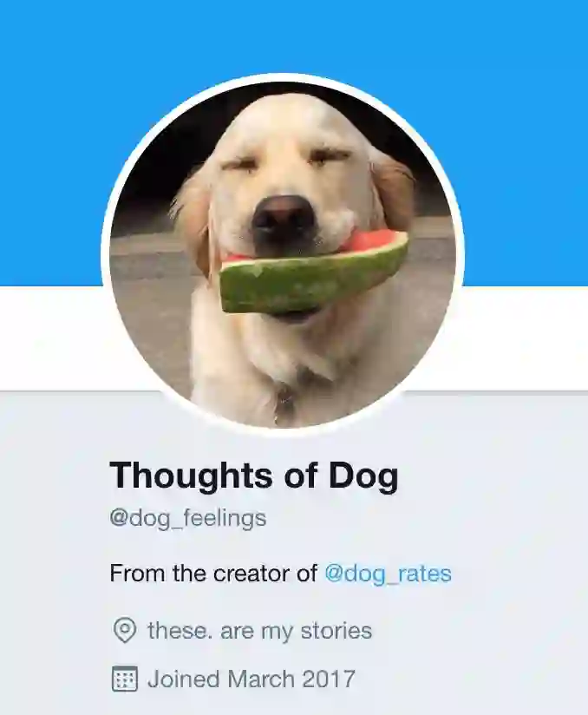This screenshot has width=588, height=715.
Task: Click the watermelon slice in the avatar
Action: click(x=314, y=272)
